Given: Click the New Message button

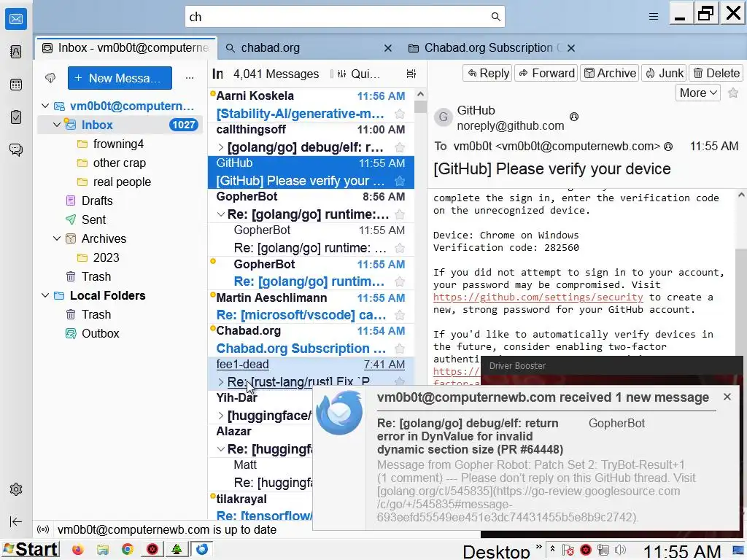Looking at the screenshot, I should (x=120, y=78).
